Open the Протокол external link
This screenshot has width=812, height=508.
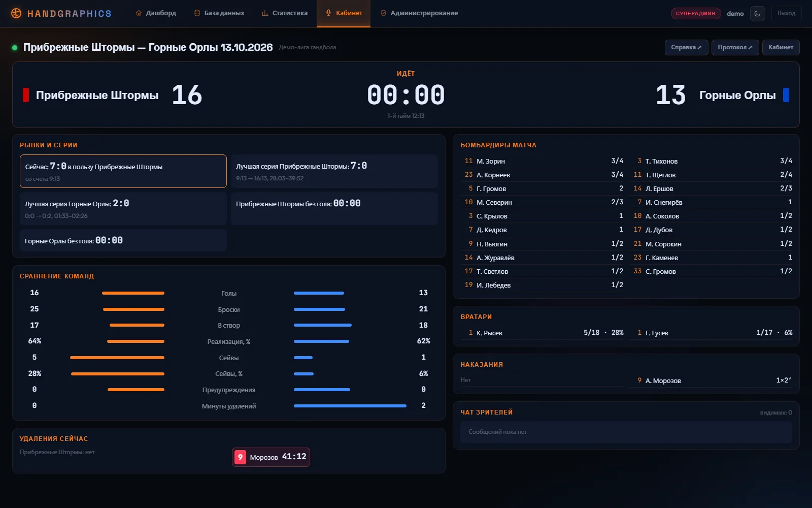click(x=735, y=47)
